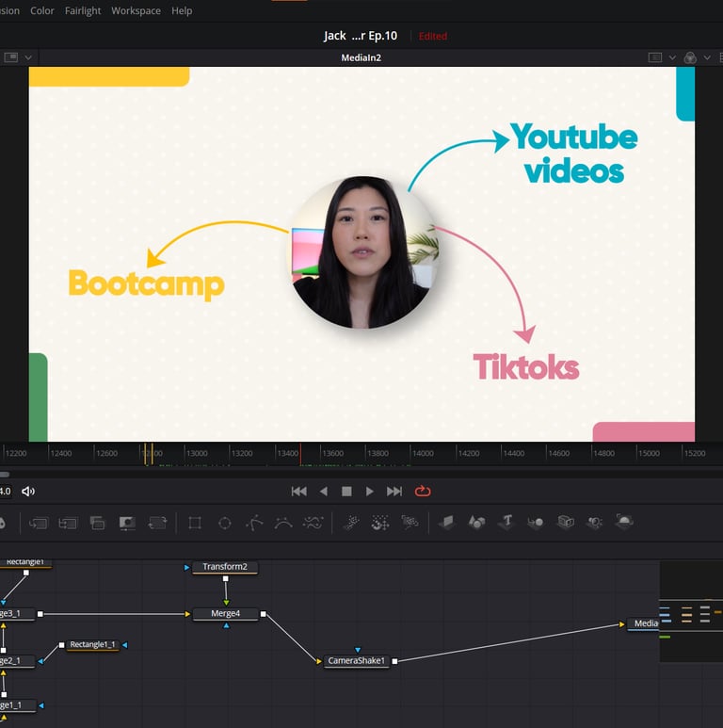Add a Text 3D node
Screen dimensions: 723x728
pyautogui.click(x=506, y=522)
